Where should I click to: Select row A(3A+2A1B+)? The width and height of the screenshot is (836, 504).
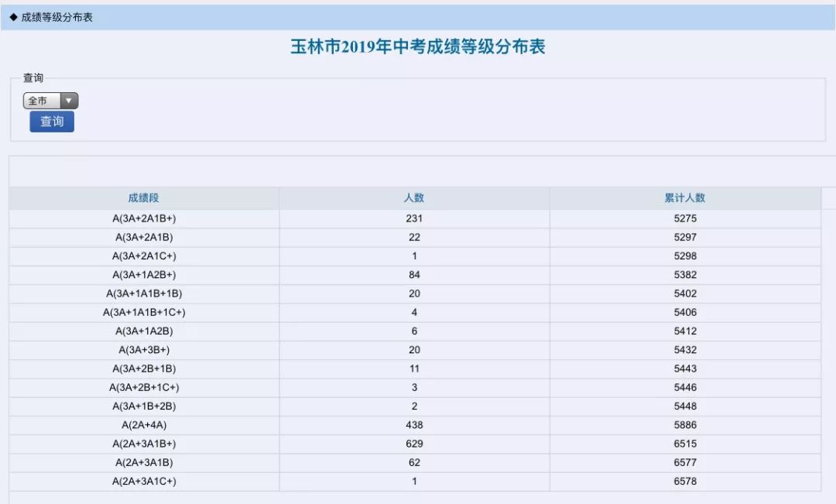(x=415, y=218)
